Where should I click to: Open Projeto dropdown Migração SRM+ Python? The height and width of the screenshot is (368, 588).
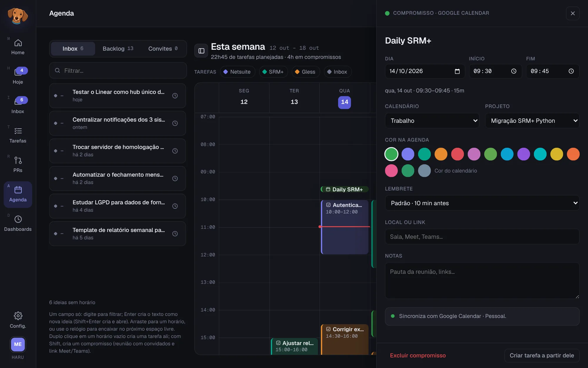coord(532,121)
